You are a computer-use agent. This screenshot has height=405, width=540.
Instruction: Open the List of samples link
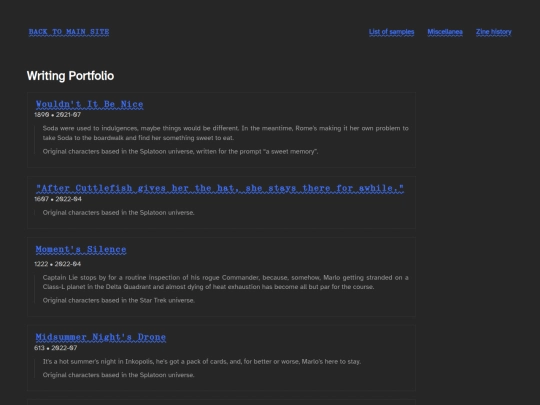(392, 32)
